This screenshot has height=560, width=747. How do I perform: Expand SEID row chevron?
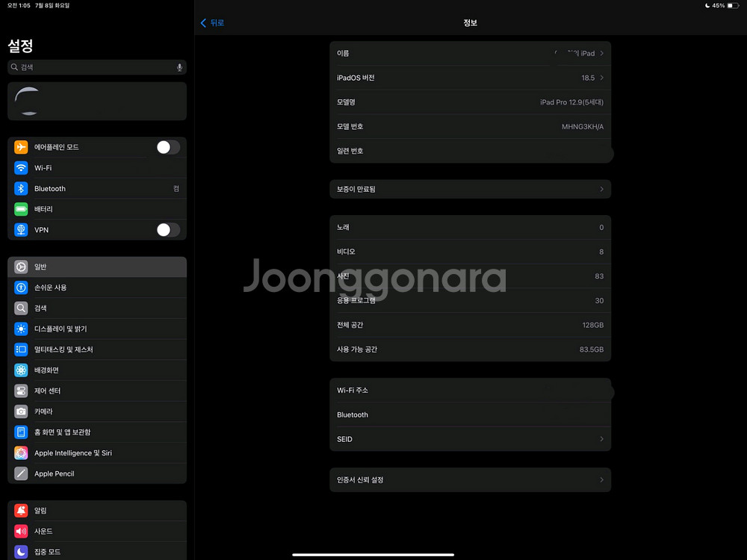(601, 439)
